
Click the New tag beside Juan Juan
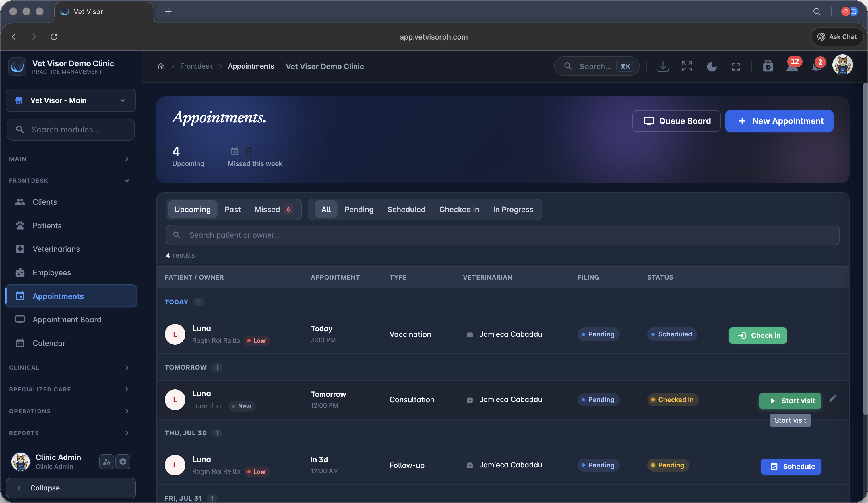[x=242, y=406]
